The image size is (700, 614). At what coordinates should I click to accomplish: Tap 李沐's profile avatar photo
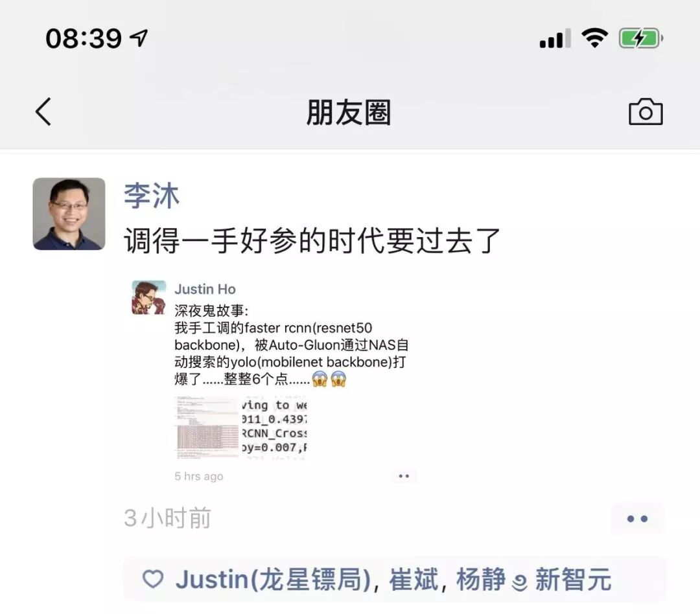point(69,214)
